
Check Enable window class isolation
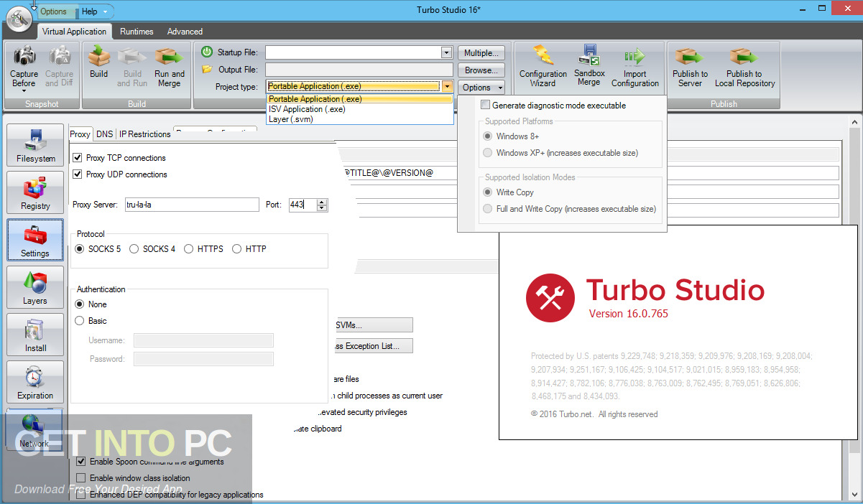(x=81, y=478)
